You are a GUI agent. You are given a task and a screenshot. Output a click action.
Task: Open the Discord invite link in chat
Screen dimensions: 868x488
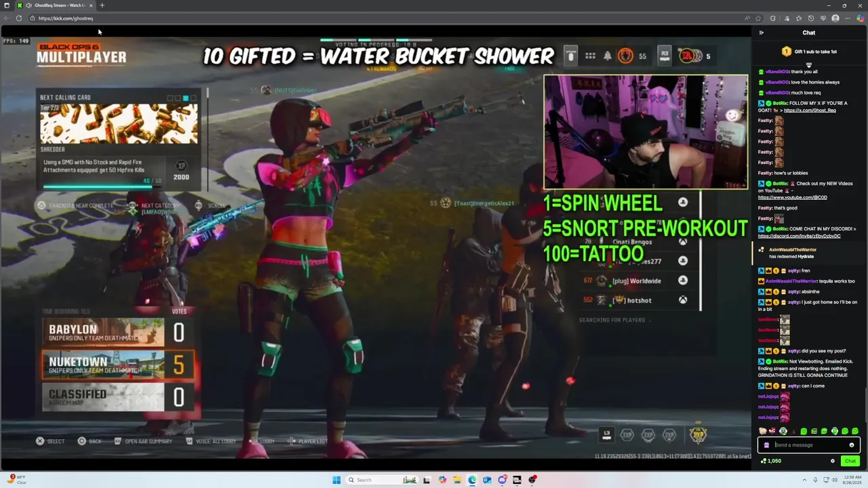(x=799, y=236)
